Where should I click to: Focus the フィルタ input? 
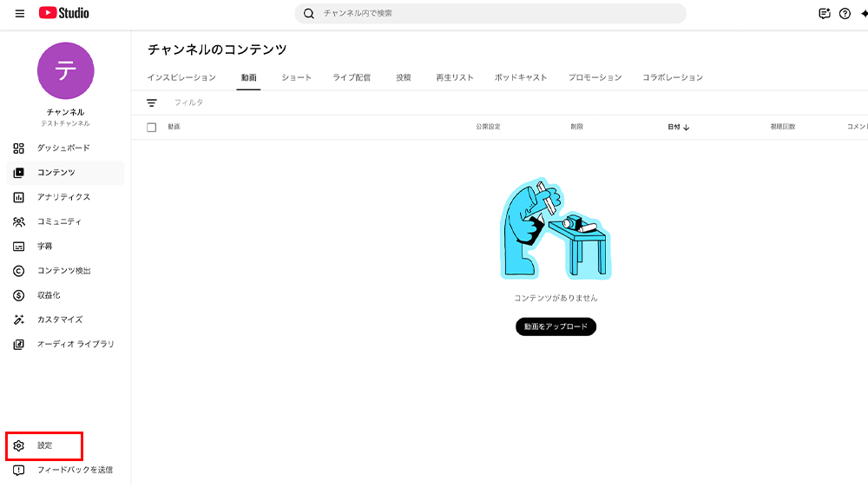pyautogui.click(x=188, y=102)
